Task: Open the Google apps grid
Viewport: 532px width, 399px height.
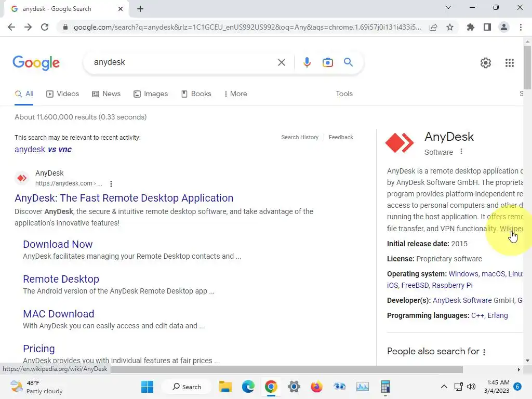Action: coord(510,63)
